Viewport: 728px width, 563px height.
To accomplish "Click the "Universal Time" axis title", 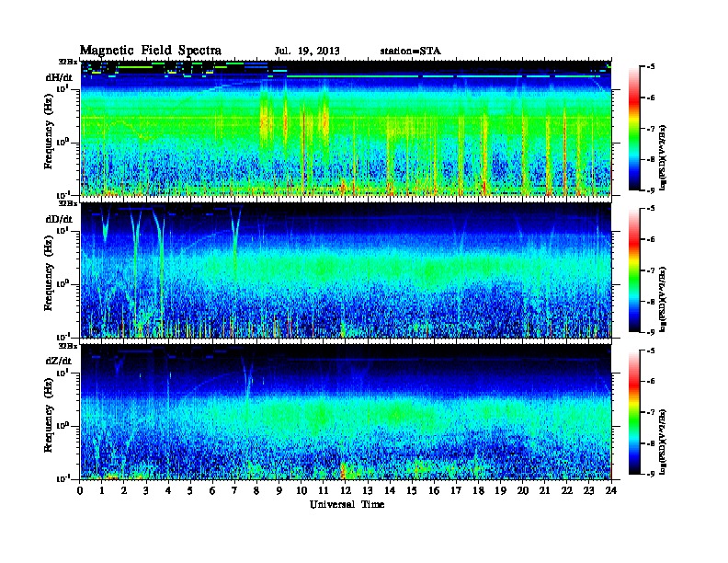I will click(347, 504).
